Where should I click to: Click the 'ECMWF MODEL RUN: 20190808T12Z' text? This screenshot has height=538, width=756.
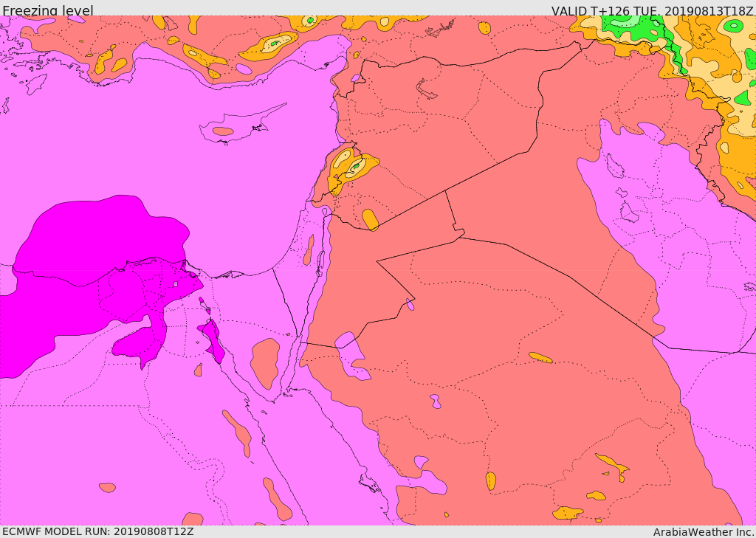coord(98,531)
